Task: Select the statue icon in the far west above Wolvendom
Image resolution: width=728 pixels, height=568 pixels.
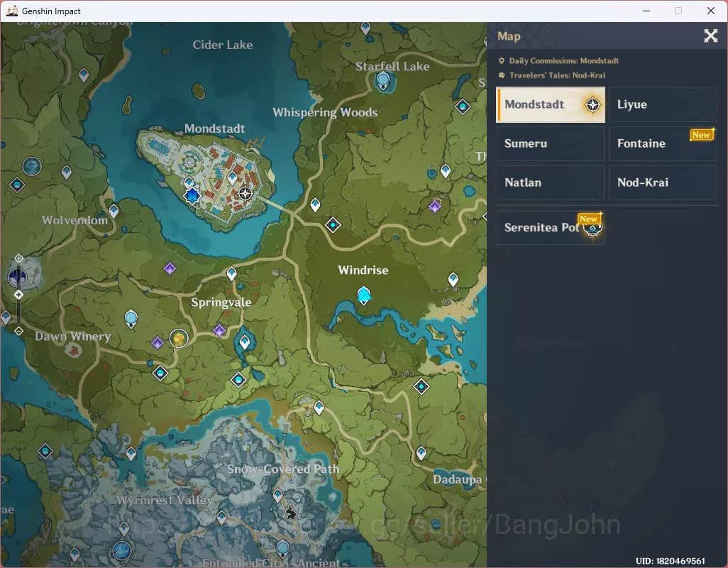Action: (32, 166)
